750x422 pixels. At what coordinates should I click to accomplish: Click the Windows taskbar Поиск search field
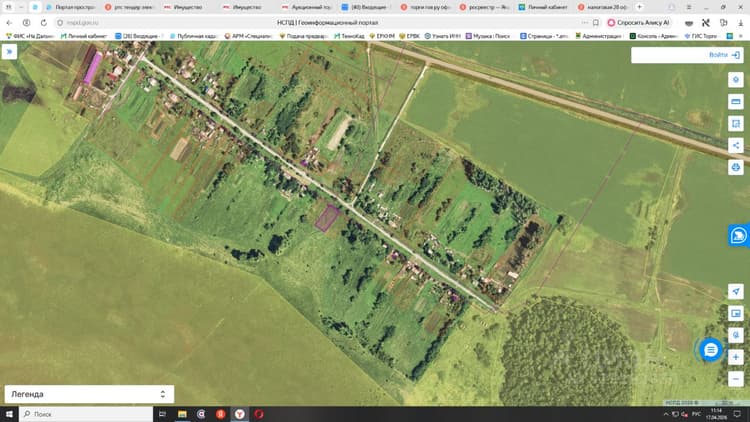click(x=86, y=414)
